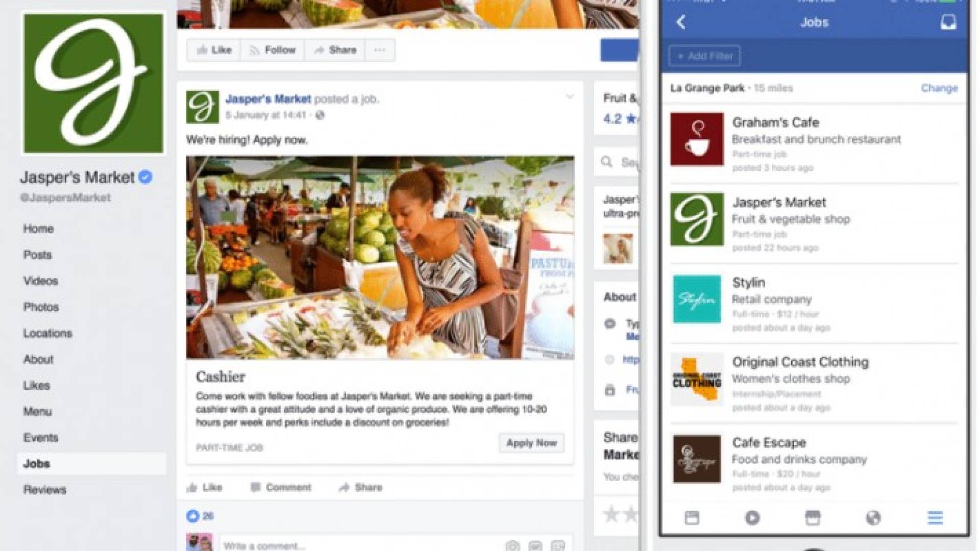Click the Apply Now button
Screen dimensions: 980x551
pos(531,443)
